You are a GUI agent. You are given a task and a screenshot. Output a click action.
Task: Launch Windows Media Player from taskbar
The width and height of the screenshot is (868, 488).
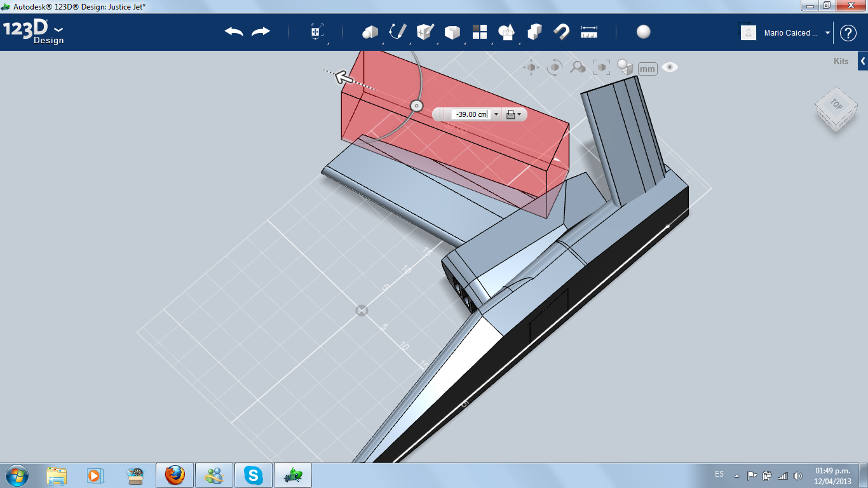(x=94, y=475)
